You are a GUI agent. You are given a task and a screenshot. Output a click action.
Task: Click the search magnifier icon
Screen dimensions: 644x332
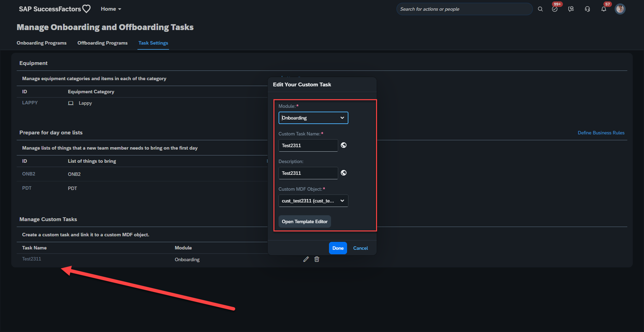[x=540, y=9]
